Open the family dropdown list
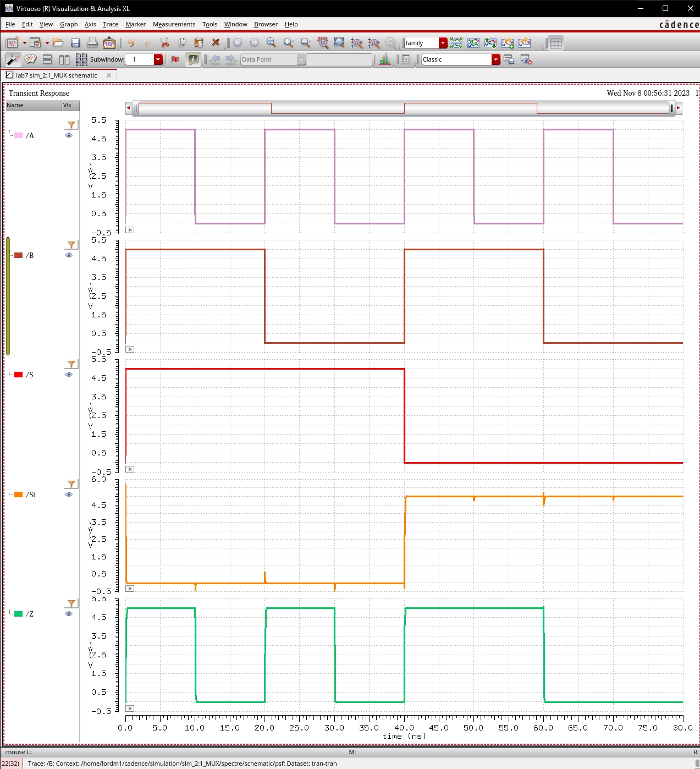The height and width of the screenshot is (769, 700). (443, 43)
